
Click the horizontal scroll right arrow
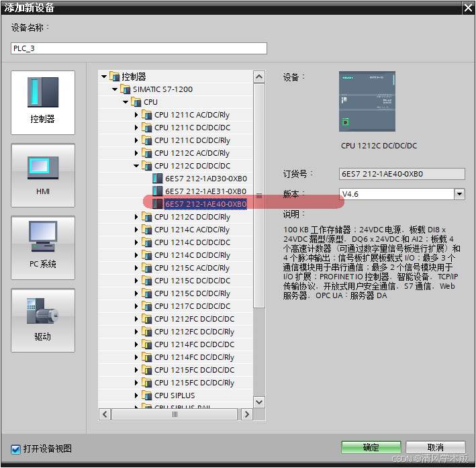[247, 414]
